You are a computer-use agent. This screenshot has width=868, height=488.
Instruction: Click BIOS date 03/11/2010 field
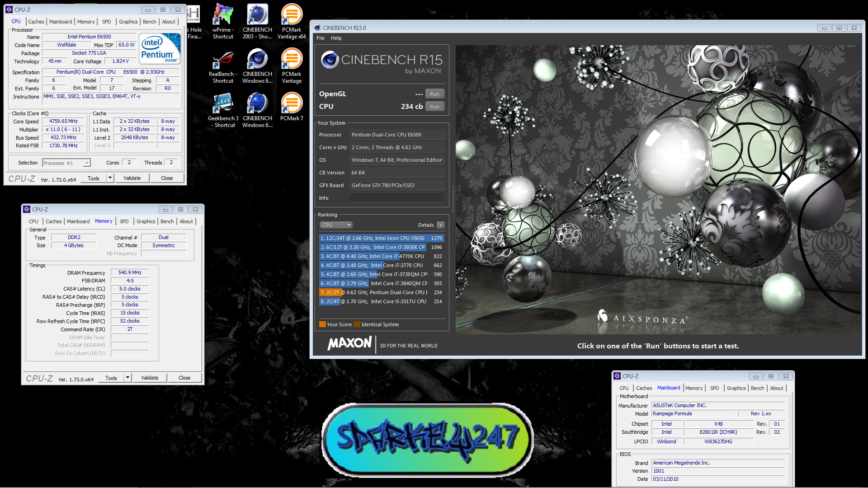[x=718, y=479]
